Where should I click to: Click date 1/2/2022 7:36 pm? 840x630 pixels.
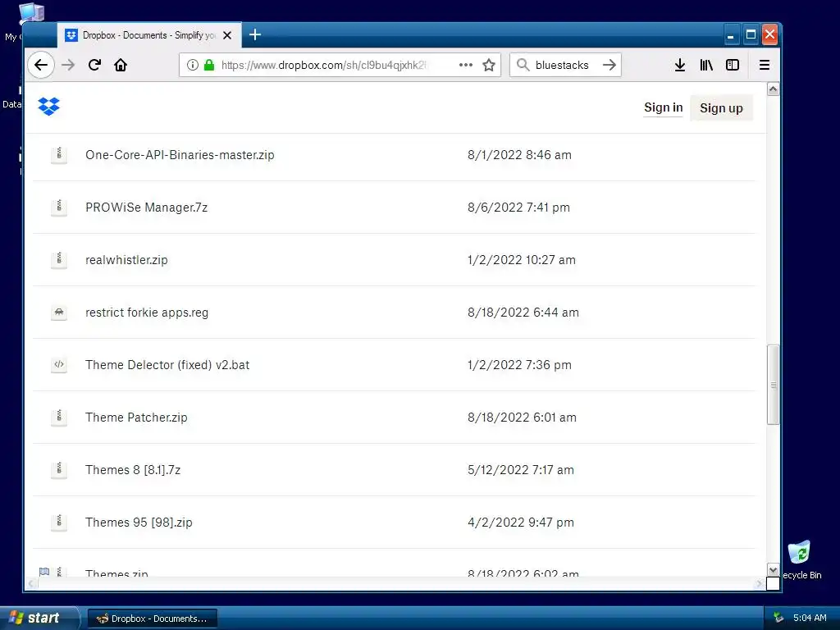coord(519,365)
